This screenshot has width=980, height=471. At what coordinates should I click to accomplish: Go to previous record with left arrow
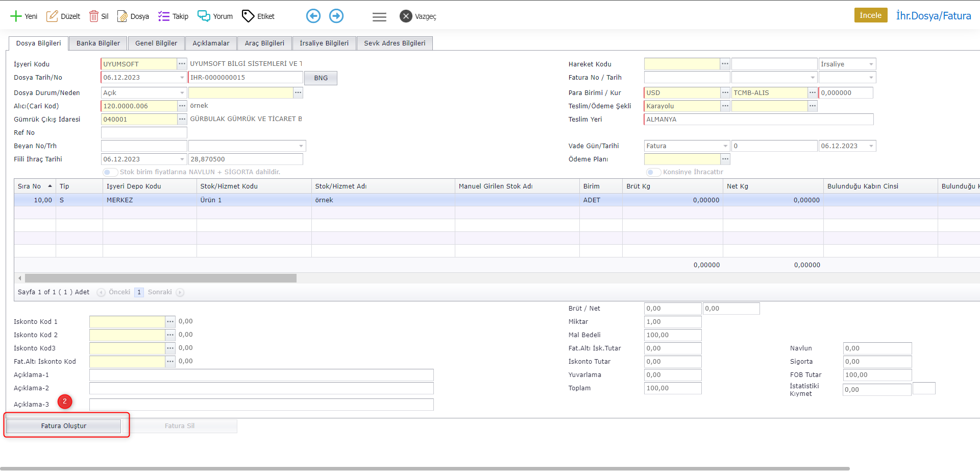pos(313,16)
